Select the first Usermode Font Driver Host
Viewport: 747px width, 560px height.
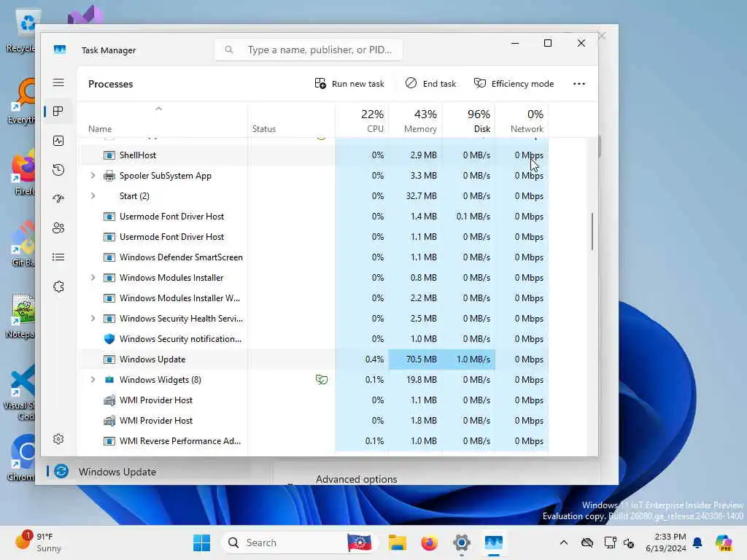coord(314,216)
